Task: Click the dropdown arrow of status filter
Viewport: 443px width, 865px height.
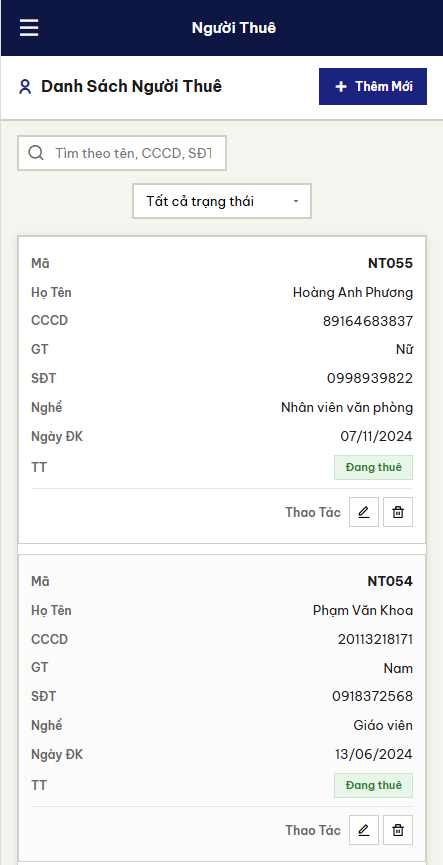Action: [296, 201]
